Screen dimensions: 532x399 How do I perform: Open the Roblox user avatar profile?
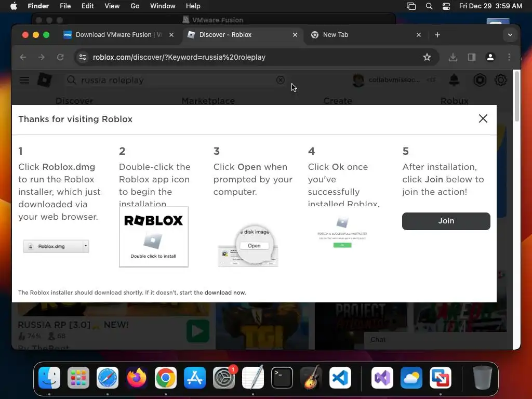click(x=358, y=80)
